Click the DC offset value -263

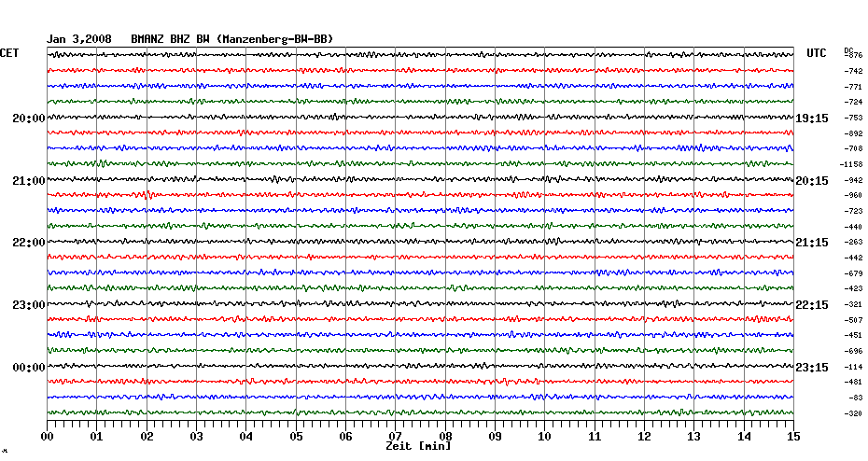pos(853,243)
